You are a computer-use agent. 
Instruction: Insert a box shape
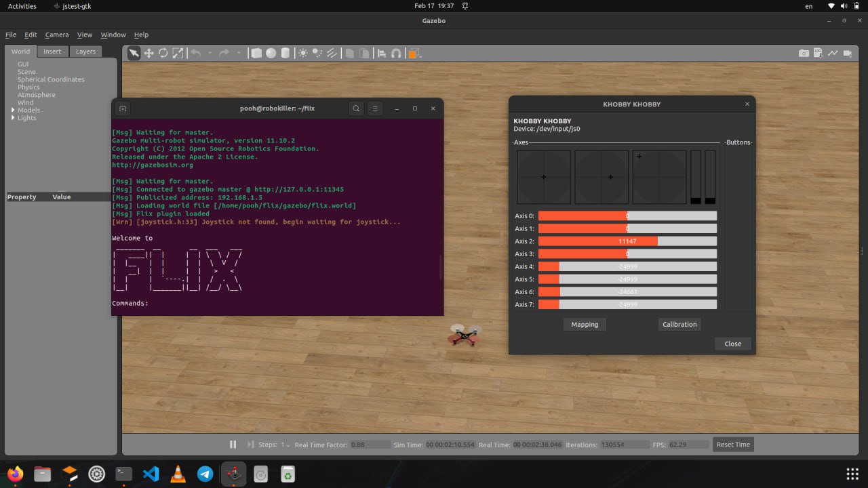tap(256, 53)
